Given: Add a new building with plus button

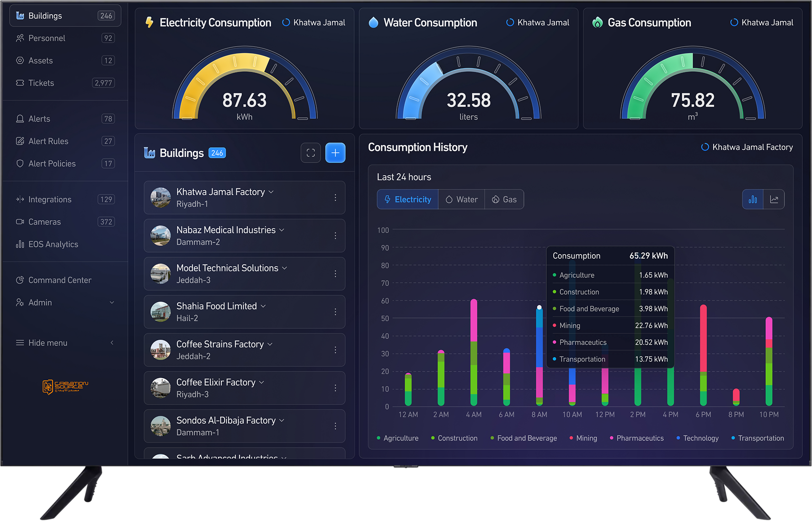Looking at the screenshot, I should pos(335,153).
